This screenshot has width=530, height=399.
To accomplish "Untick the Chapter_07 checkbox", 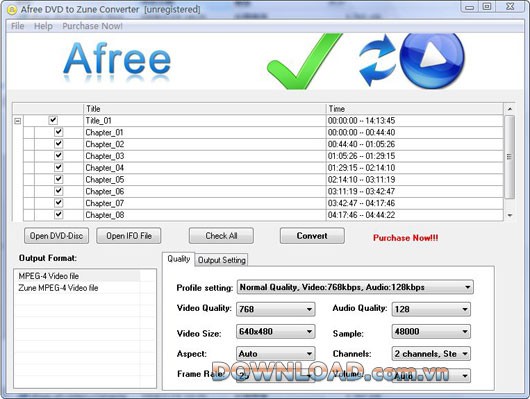I will (58, 203).
